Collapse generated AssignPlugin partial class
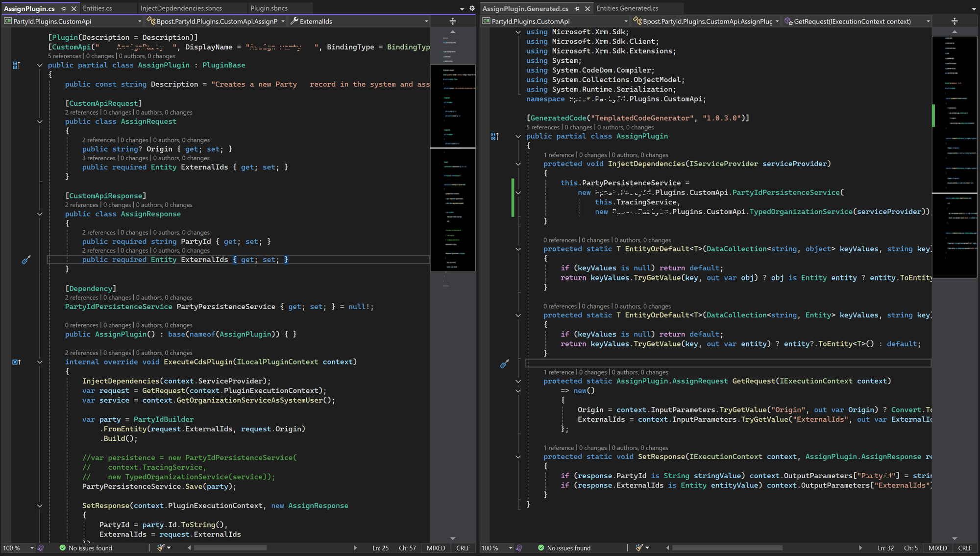This screenshot has height=556, width=980. pyautogui.click(x=518, y=137)
